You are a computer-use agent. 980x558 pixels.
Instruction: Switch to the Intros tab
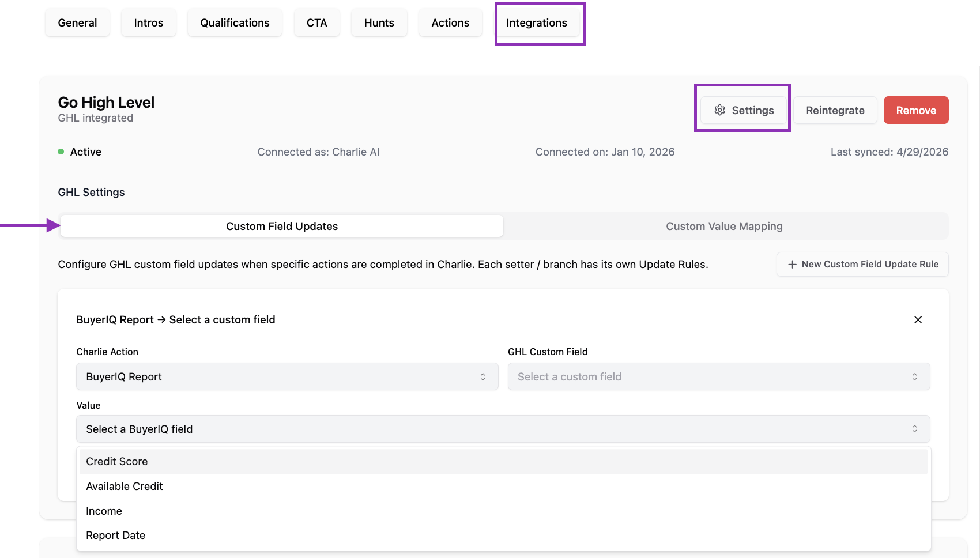pyautogui.click(x=149, y=23)
